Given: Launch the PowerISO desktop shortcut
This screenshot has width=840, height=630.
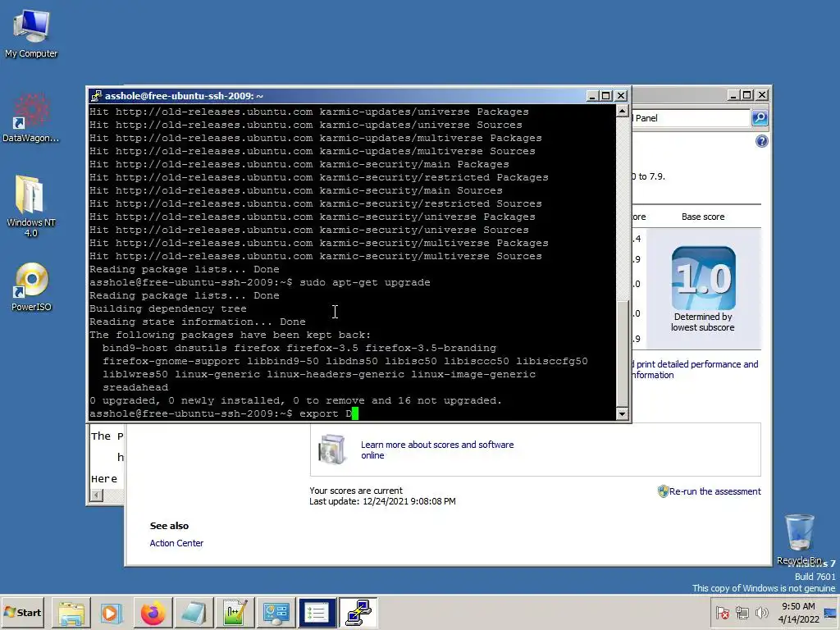Looking at the screenshot, I should point(31,287).
